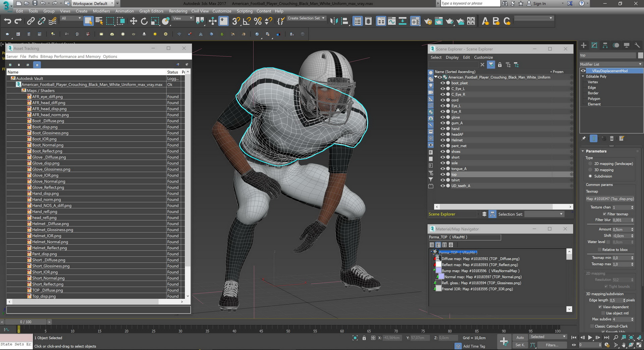The width and height of the screenshot is (644, 350).
Task: Select the 2D mapping (landscape) radio button
Action: (590, 164)
